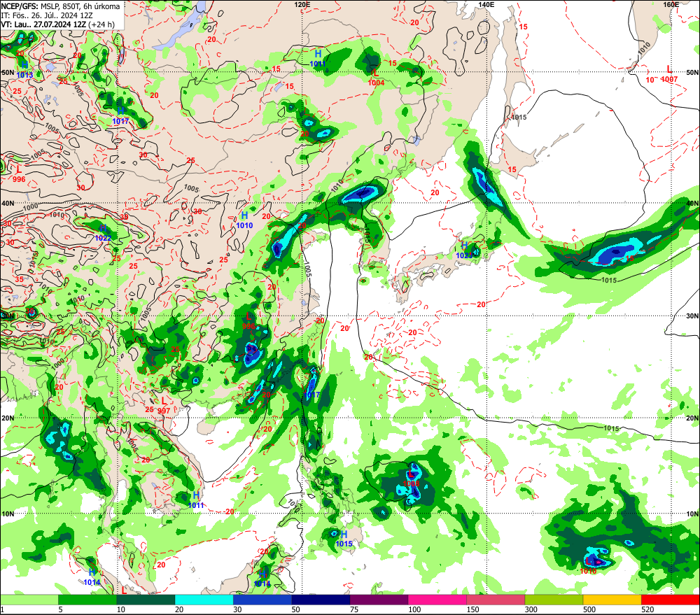Screen dimensions: 700x615
Task: Click the legend value "520"
Action: [647, 609]
